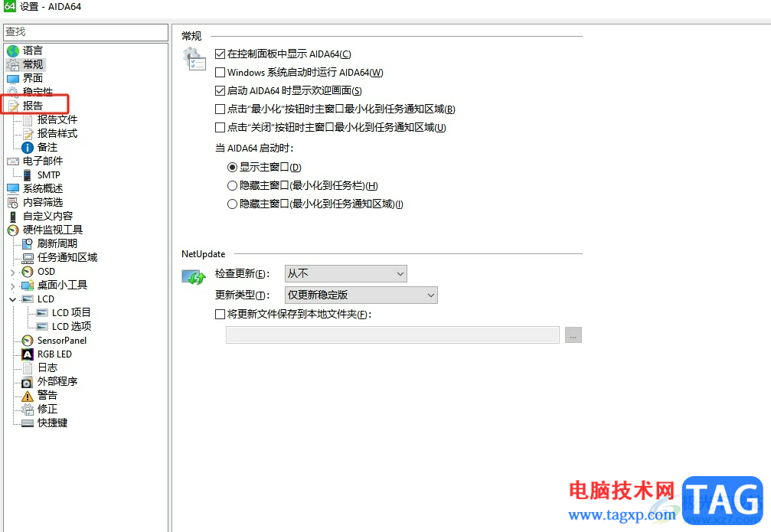Click the local update folder path field

click(x=392, y=335)
